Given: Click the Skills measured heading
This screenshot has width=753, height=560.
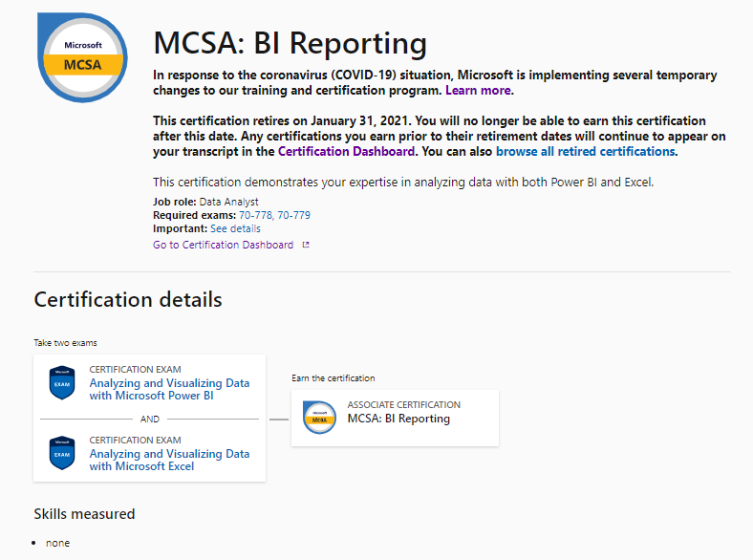Looking at the screenshot, I should pos(84,514).
